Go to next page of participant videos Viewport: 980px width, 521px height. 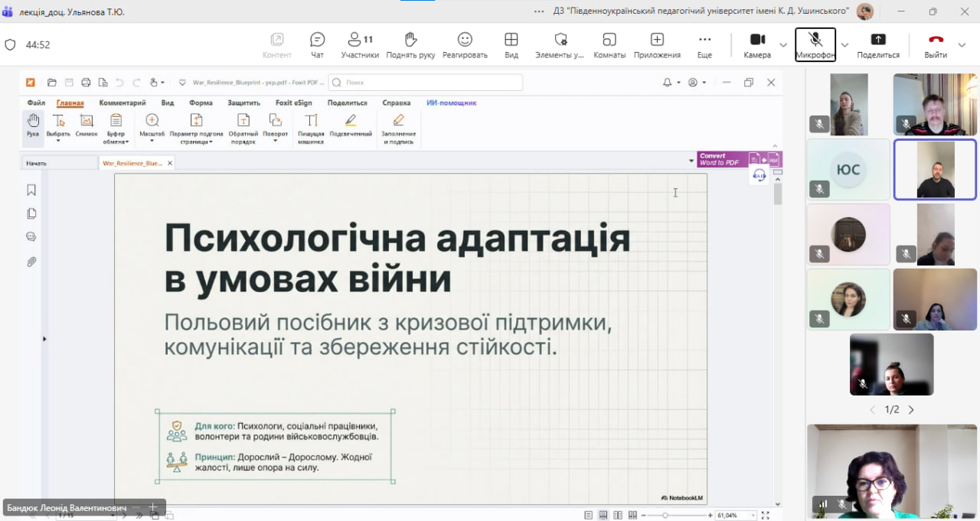[911, 410]
